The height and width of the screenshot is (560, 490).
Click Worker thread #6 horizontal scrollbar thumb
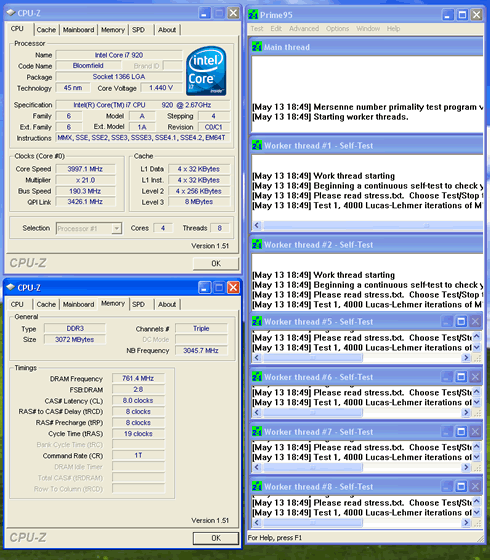[x=312, y=412]
